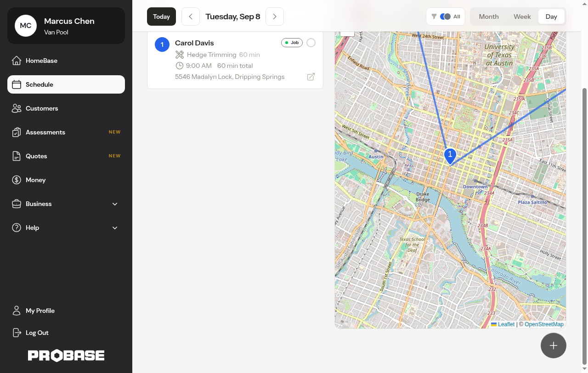Viewport: 588px width, 373px height.
Task: Click the filter funnel icon
Action: click(434, 17)
